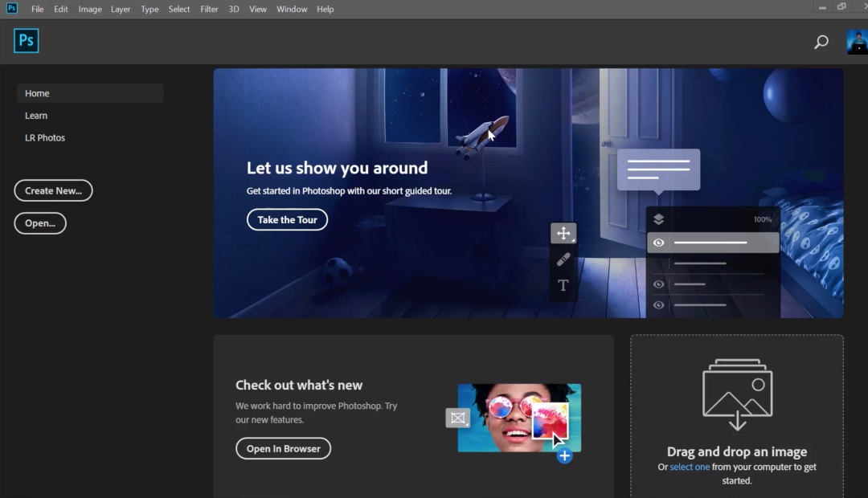Open the user profile avatar

(857, 42)
